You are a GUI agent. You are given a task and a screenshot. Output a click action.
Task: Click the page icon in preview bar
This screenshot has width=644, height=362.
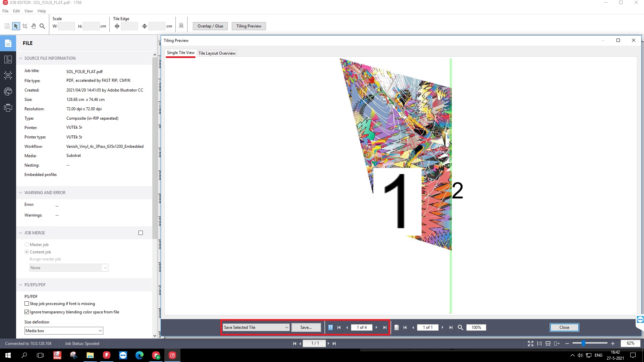pyautogui.click(x=396, y=327)
